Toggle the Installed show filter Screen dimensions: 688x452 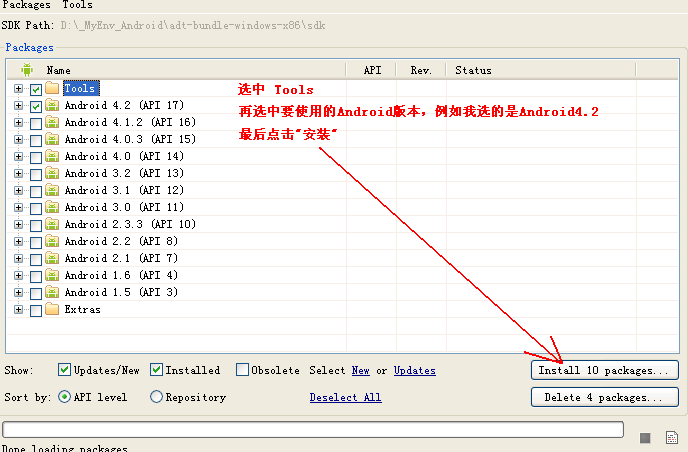pos(156,369)
